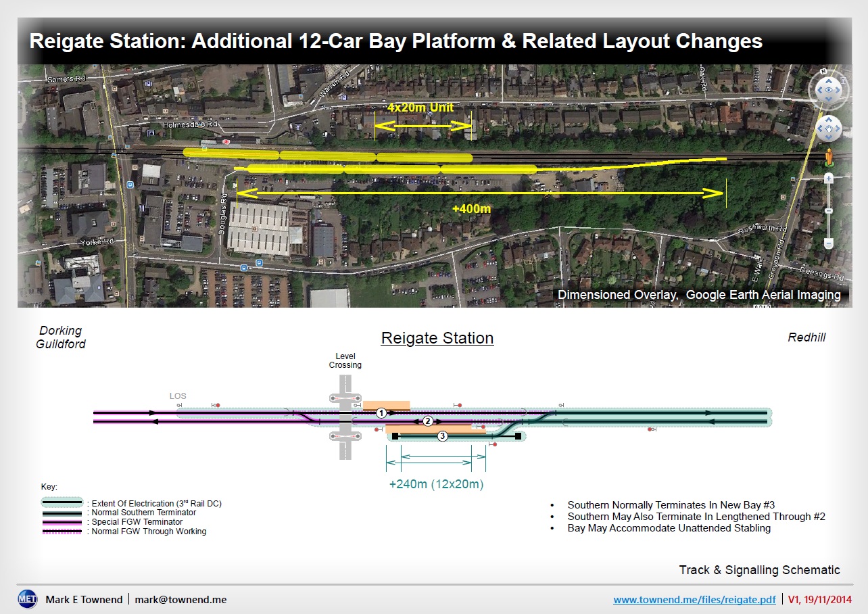Click the mark@townend.me email address
The width and height of the screenshot is (868, 614).
click(x=180, y=600)
